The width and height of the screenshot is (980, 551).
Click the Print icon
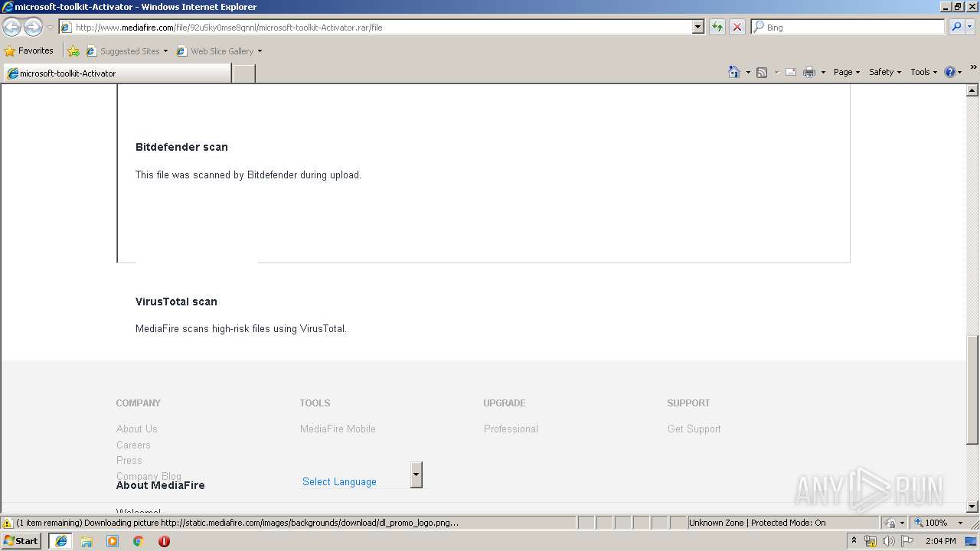point(808,72)
